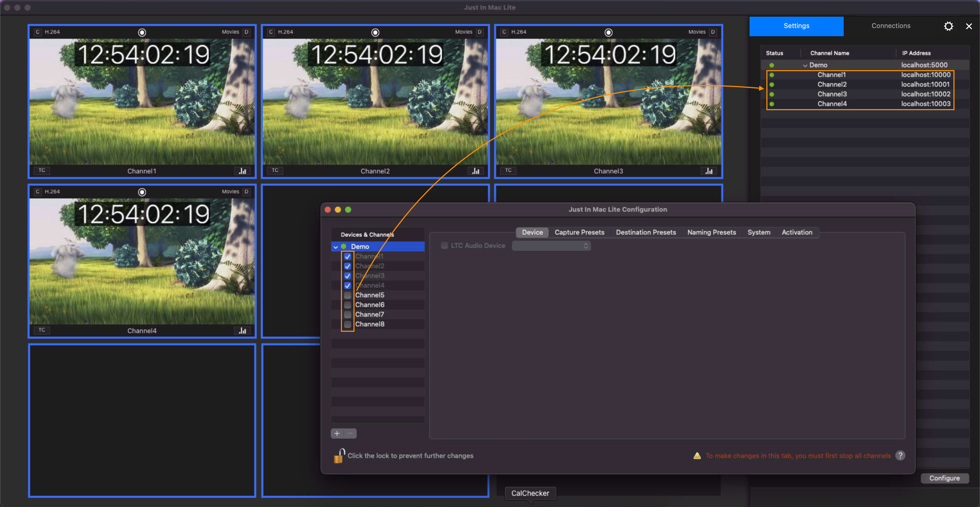
Task: Click the Channel1 video preview thumbnail
Action: click(x=142, y=102)
